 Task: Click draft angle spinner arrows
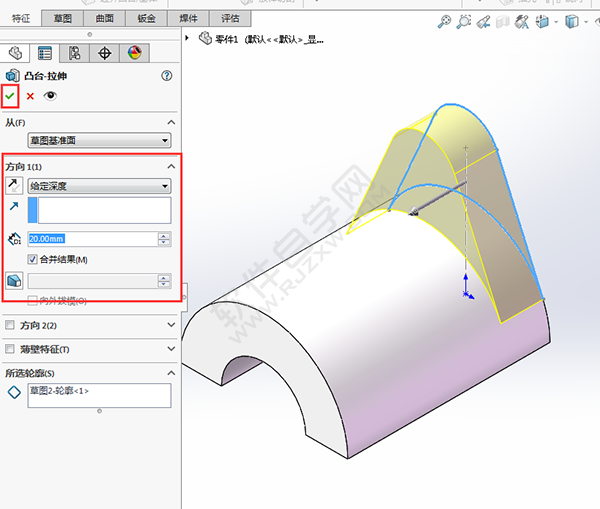pyautogui.click(x=164, y=281)
